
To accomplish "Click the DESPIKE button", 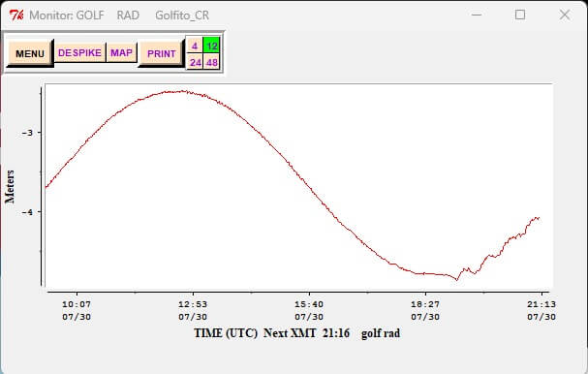I will point(79,53).
